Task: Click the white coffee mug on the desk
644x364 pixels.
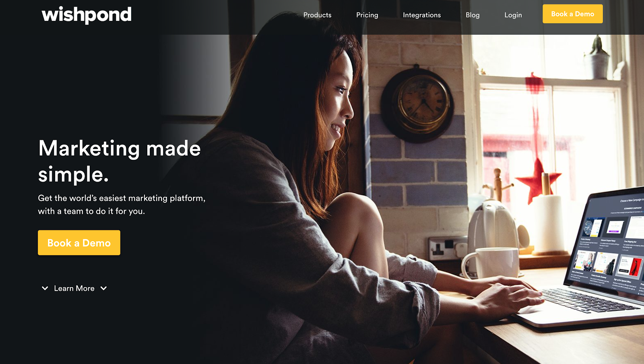Action: click(x=490, y=263)
